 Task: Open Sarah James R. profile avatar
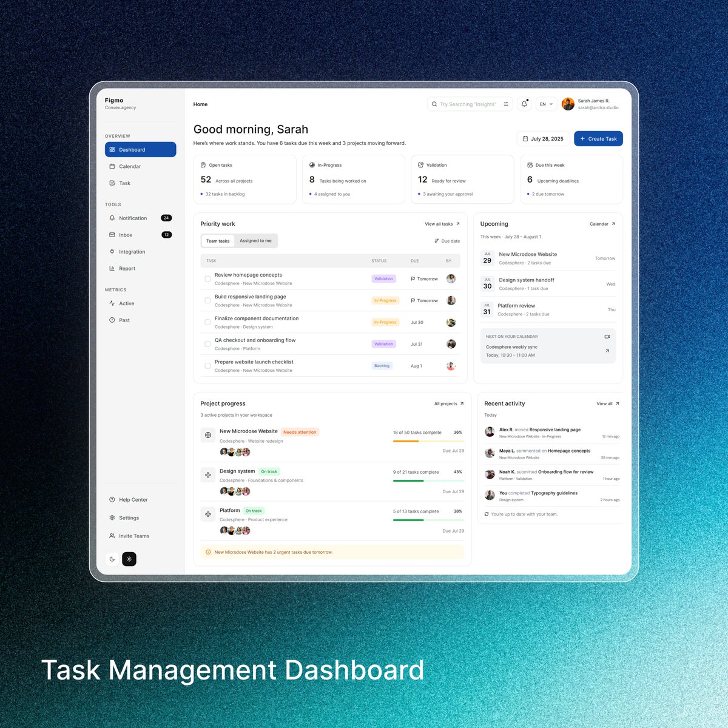coord(568,104)
